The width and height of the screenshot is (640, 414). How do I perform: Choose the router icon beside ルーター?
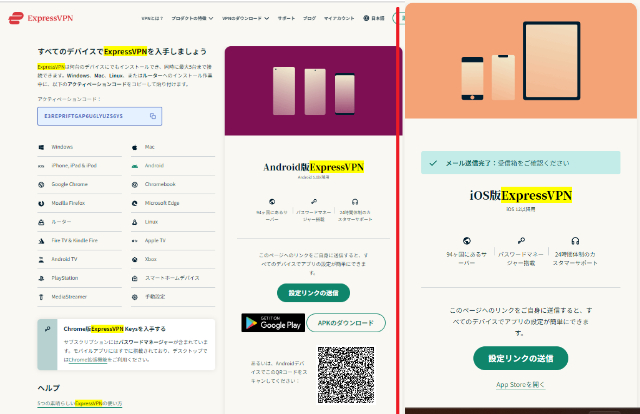click(x=41, y=222)
